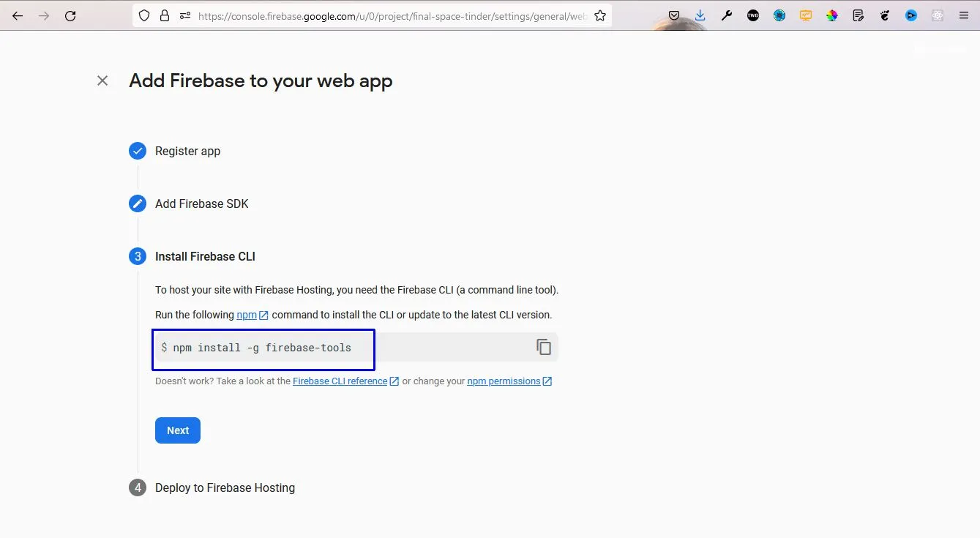Click the Save to Pocket icon
This screenshot has height=538, width=980.
click(674, 15)
